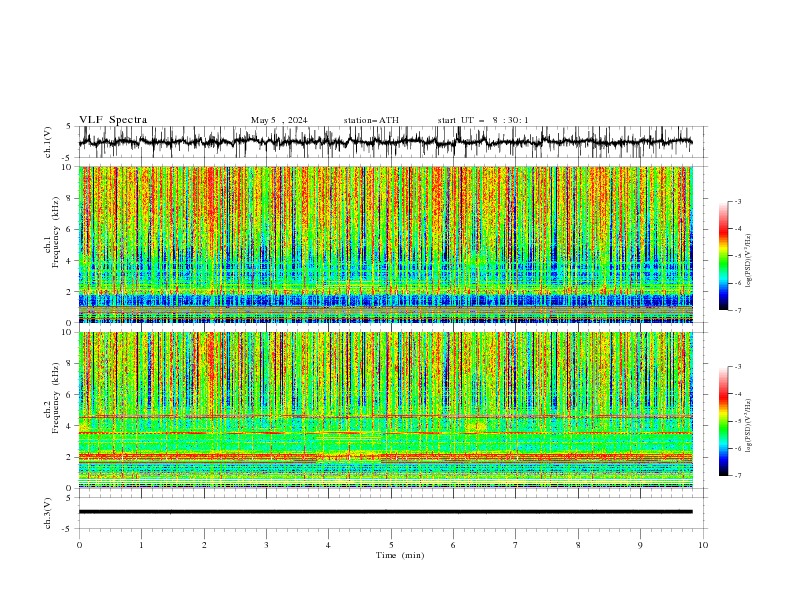The width and height of the screenshot is (792, 612).
Task: Click the '-3' label on upper color scale
Action: click(x=737, y=201)
